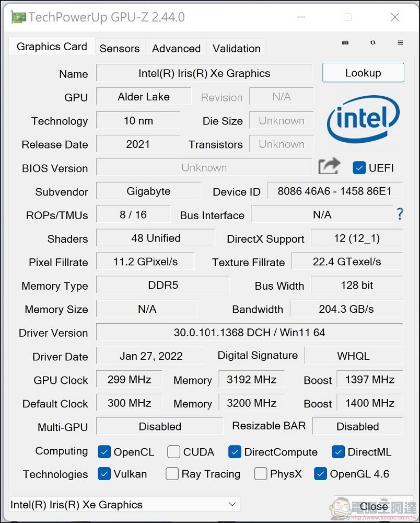This screenshot has height=523, width=420.
Task: Click the GPU field showing Alder Lake
Action: pyautogui.click(x=144, y=96)
